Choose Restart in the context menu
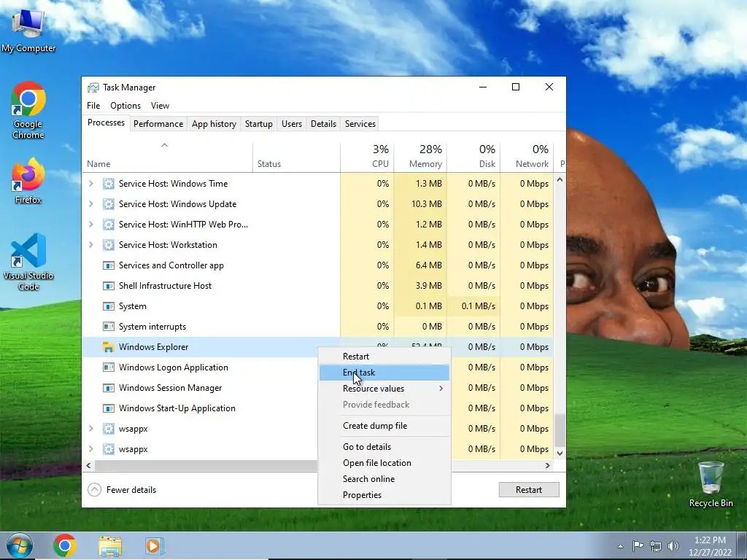The image size is (747, 560). 384,356
